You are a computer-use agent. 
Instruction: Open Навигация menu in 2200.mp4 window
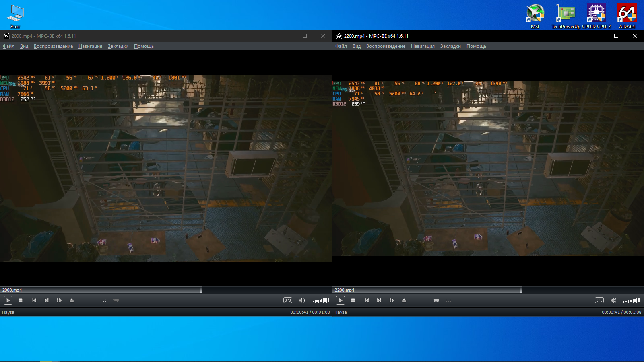423,46
